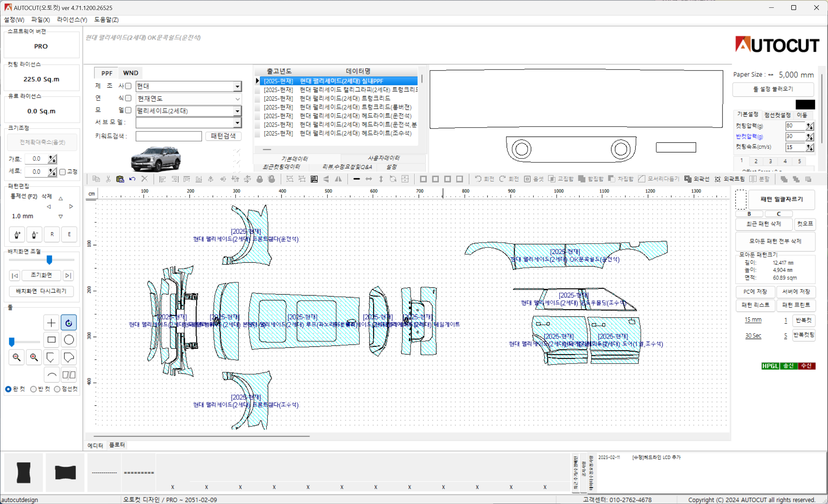Click the vertical double-arrow stretch icon

(x=381, y=179)
